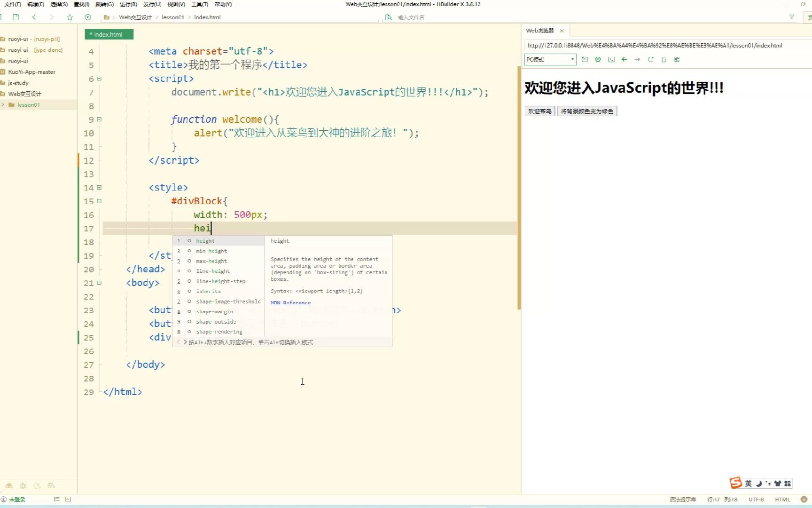812x508 pixels.
Task: Go back with the toolbar back arrow
Action: pos(34,17)
